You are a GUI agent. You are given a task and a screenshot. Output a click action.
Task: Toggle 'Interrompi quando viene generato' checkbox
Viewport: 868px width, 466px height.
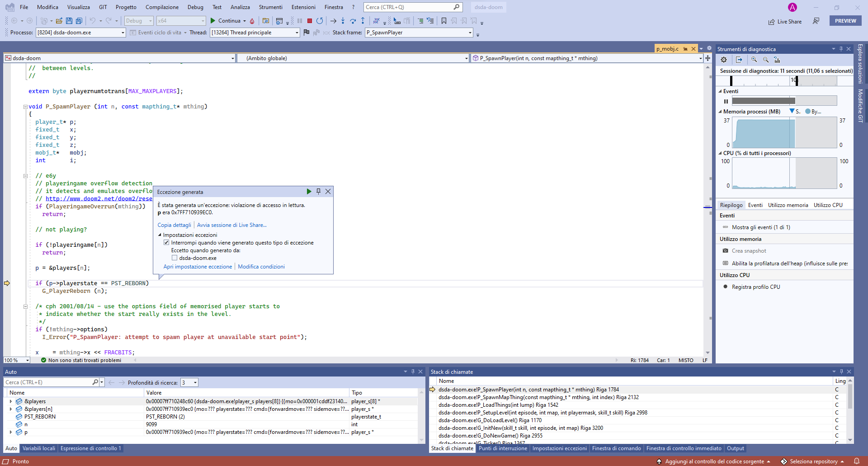pyautogui.click(x=166, y=243)
